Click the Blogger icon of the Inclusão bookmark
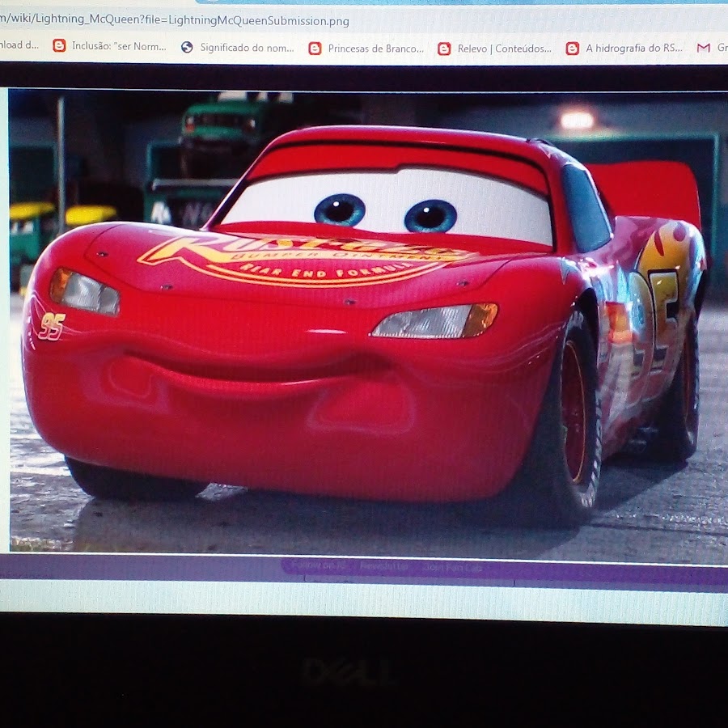 pyautogui.click(x=59, y=45)
